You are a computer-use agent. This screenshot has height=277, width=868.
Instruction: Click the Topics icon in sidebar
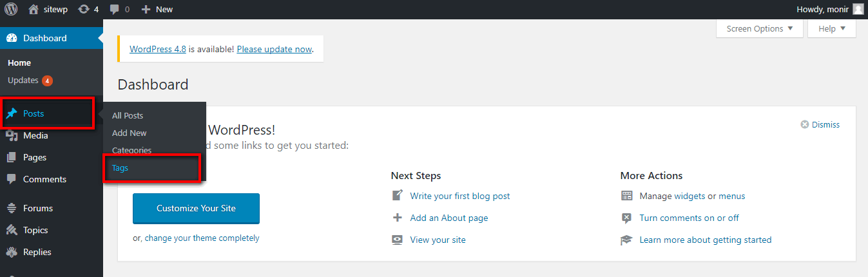12,230
